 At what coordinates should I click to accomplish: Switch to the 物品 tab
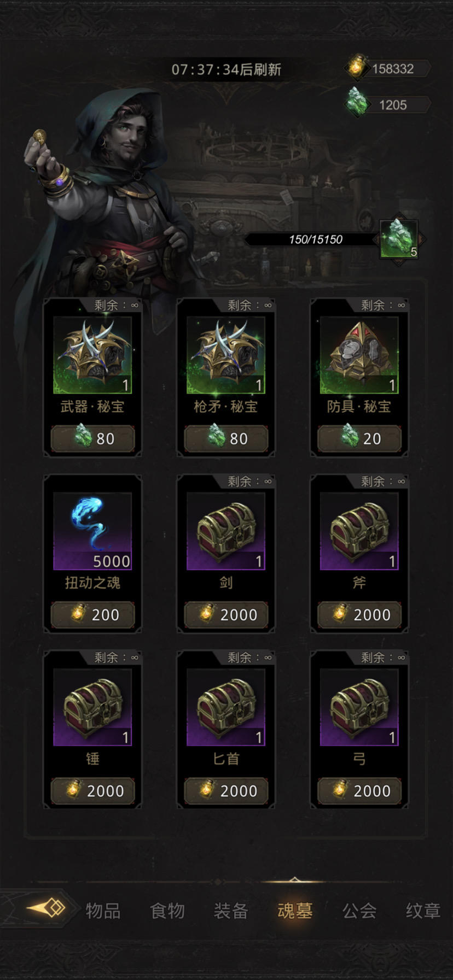[103, 911]
